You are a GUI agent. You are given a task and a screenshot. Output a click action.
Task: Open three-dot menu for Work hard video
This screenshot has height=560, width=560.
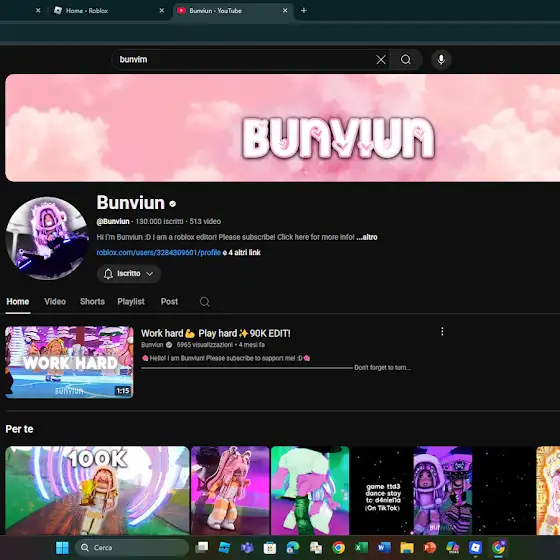click(x=442, y=332)
